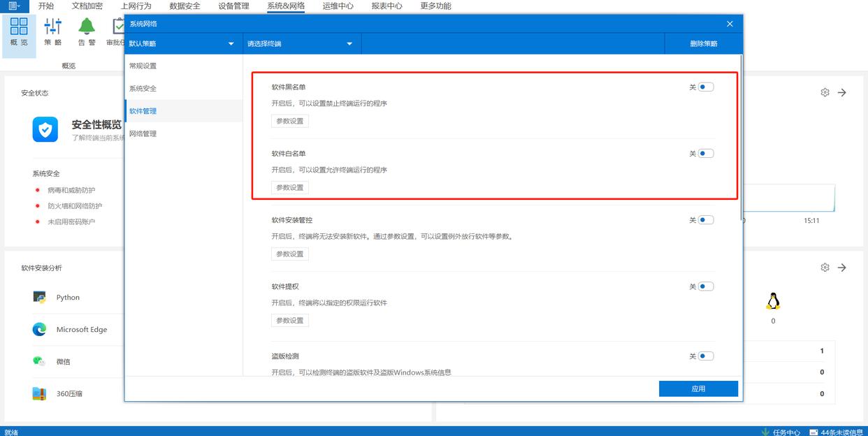
Task: Open the 更多功能 tab
Action: (435, 6)
